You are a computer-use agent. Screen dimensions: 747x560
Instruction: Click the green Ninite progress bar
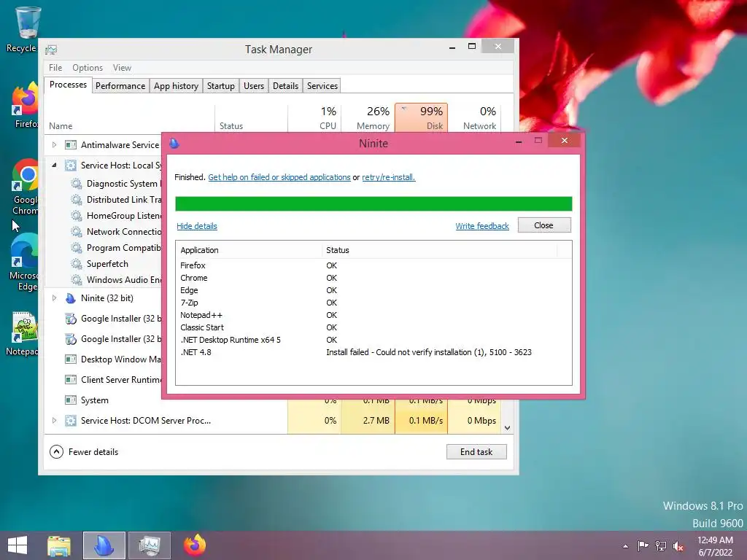373,204
